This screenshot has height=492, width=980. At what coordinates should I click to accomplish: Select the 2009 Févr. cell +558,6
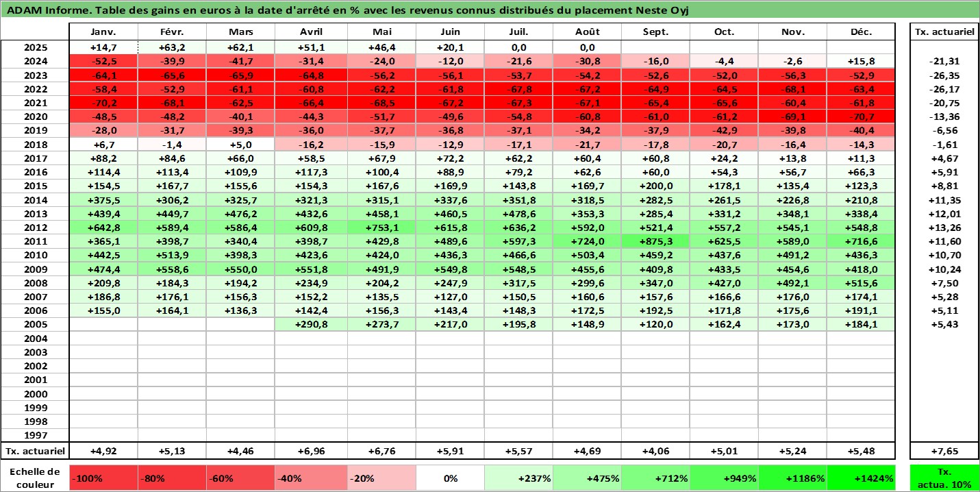tap(172, 269)
